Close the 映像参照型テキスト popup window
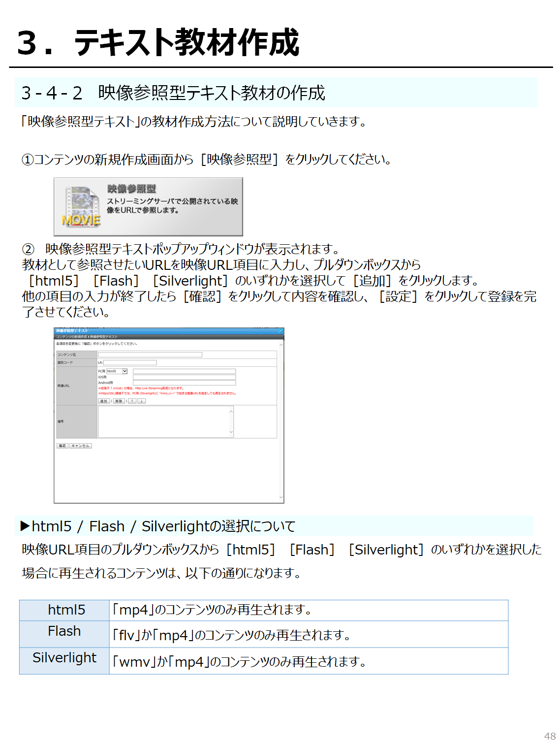560x747 pixels. click(x=280, y=331)
